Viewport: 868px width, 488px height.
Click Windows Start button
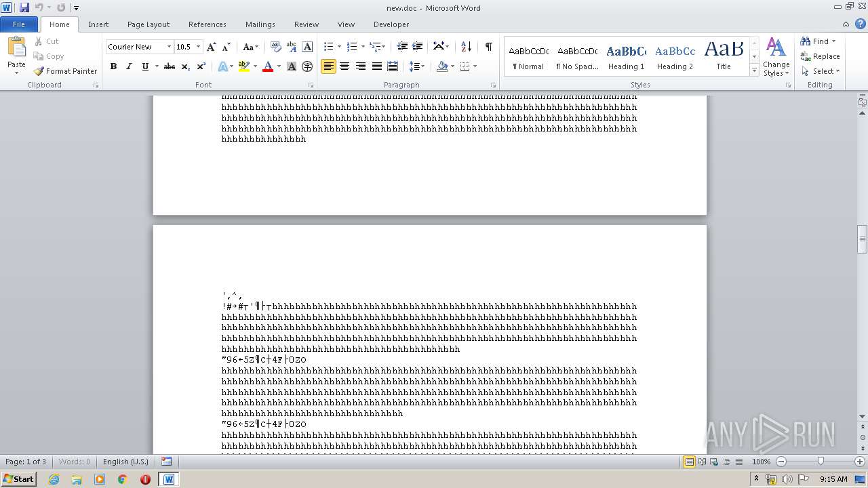[x=18, y=479]
